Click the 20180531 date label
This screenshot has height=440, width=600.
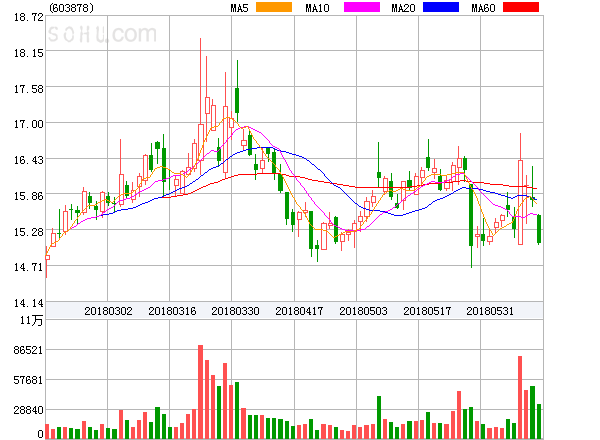pyautogui.click(x=490, y=311)
